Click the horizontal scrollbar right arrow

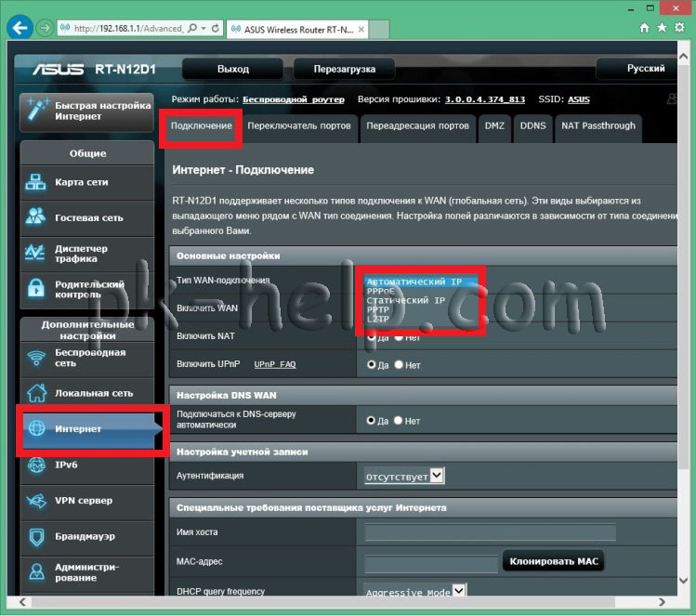(662, 602)
